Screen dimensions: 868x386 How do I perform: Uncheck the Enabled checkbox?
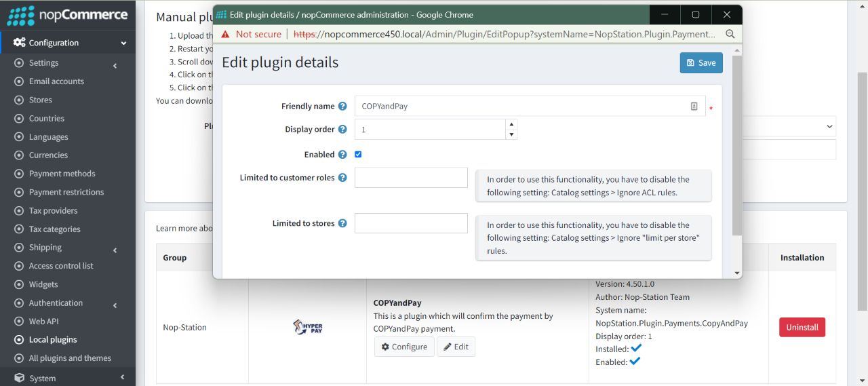[x=358, y=155]
